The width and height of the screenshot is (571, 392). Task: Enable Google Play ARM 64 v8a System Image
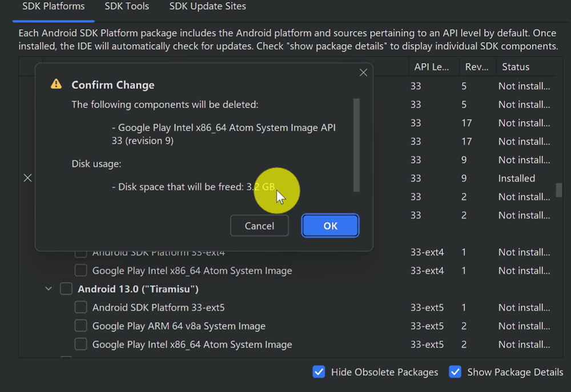pos(81,326)
